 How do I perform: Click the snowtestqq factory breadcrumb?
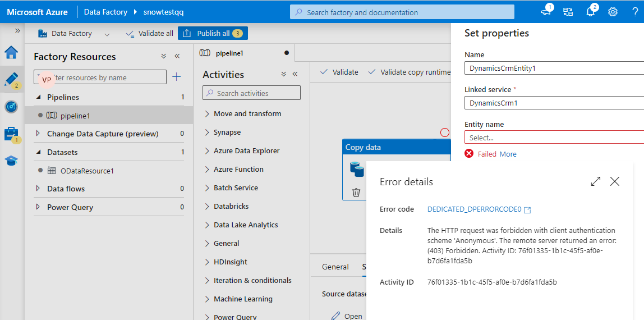pos(163,12)
